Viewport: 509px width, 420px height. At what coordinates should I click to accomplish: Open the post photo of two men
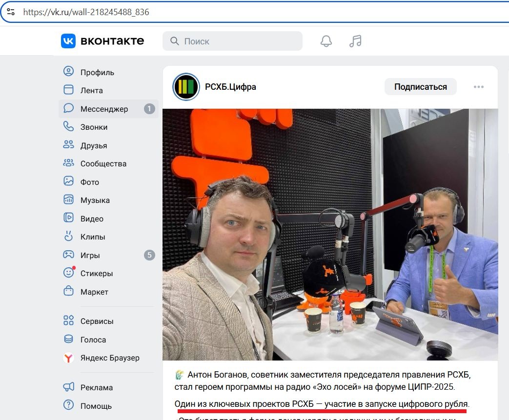click(330, 234)
